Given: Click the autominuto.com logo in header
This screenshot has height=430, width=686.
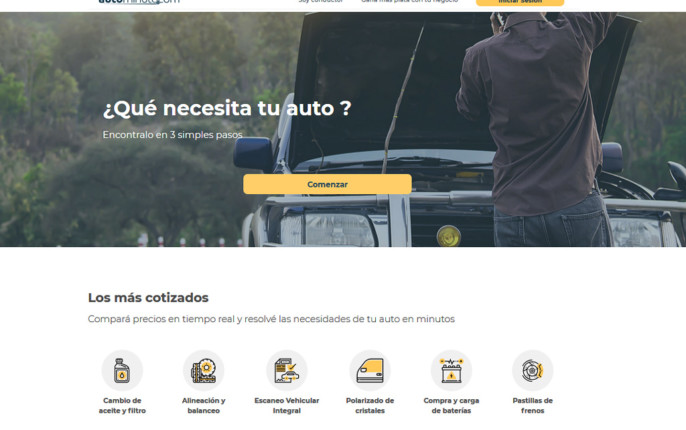Looking at the screenshot, I should 139,2.
